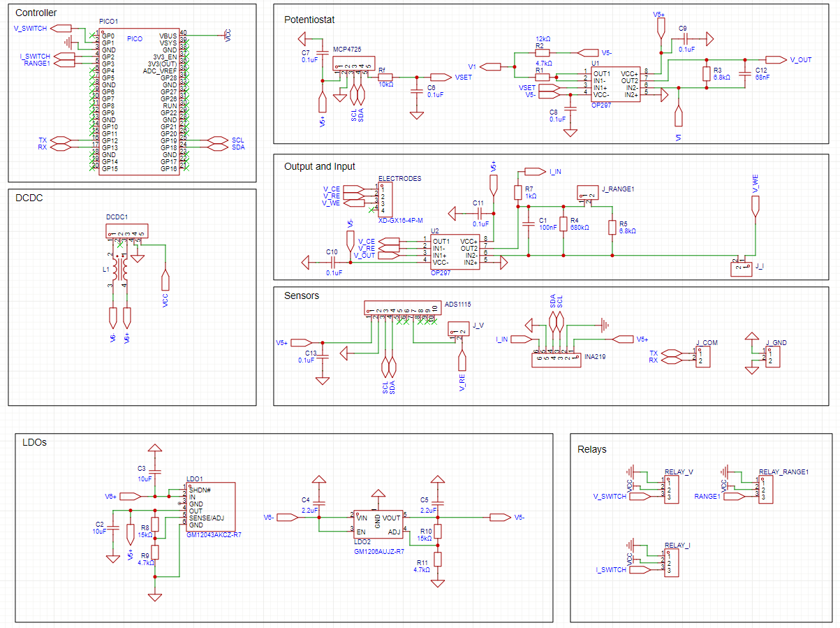Select the J_GND connector

click(774, 357)
